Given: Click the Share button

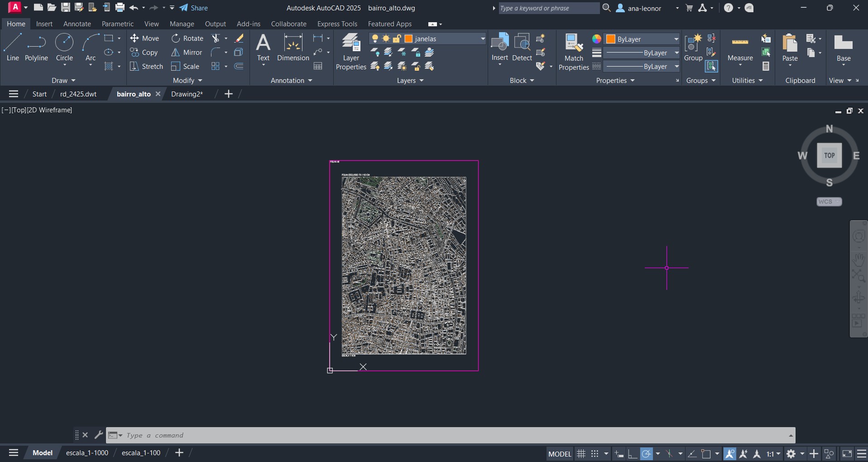Looking at the screenshot, I should [194, 8].
